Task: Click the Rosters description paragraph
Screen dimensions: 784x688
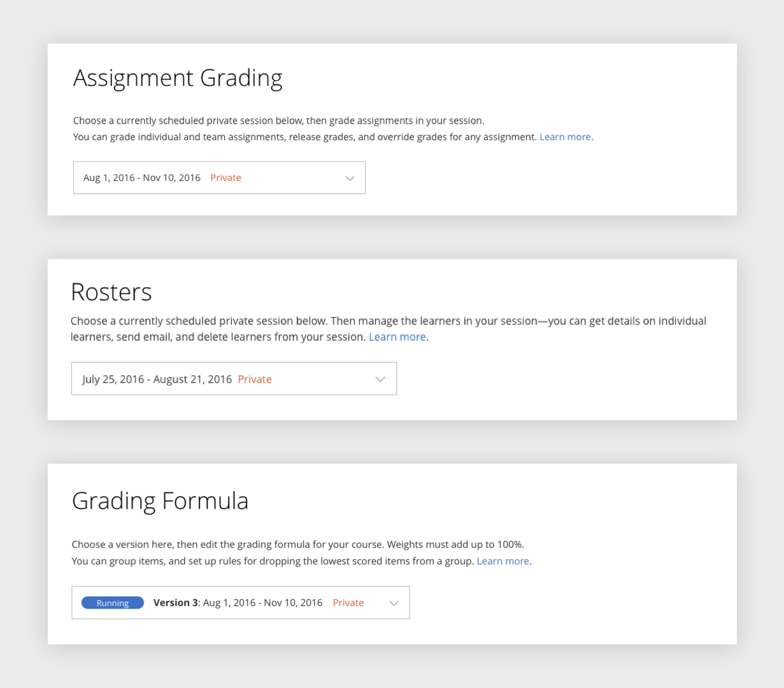Action: (x=388, y=329)
